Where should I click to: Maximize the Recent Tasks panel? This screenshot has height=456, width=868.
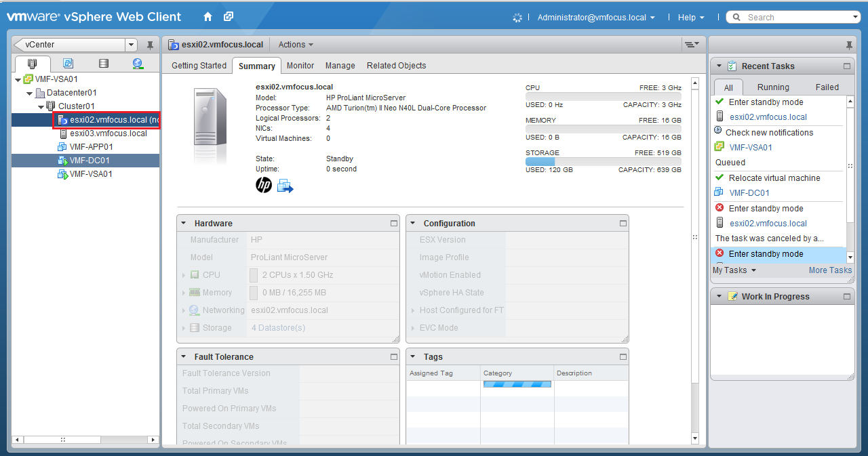pyautogui.click(x=846, y=66)
